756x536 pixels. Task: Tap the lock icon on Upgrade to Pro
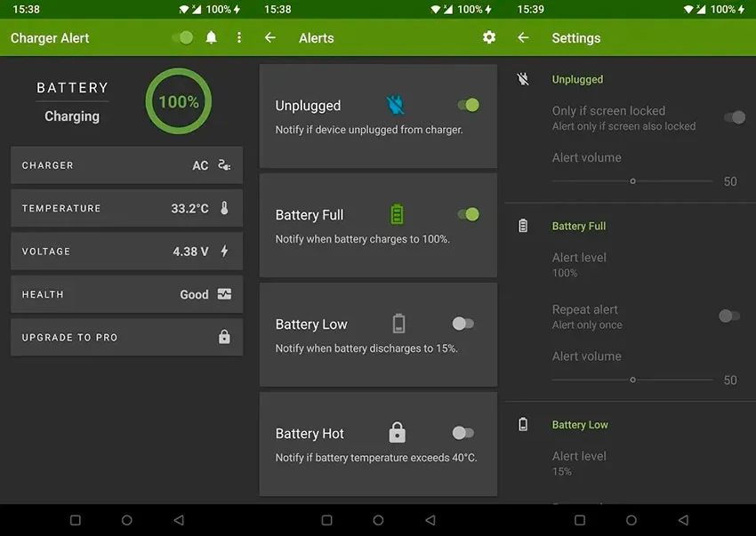(x=224, y=337)
